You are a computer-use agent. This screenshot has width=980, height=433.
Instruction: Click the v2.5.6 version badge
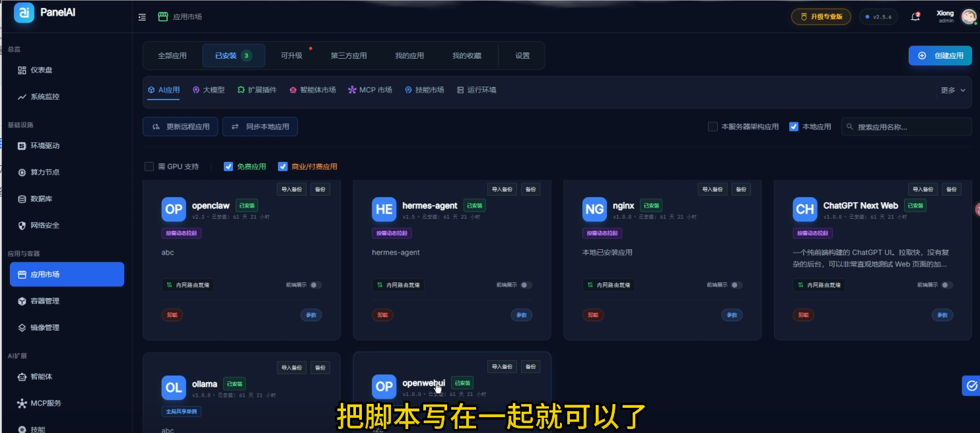click(x=878, y=17)
